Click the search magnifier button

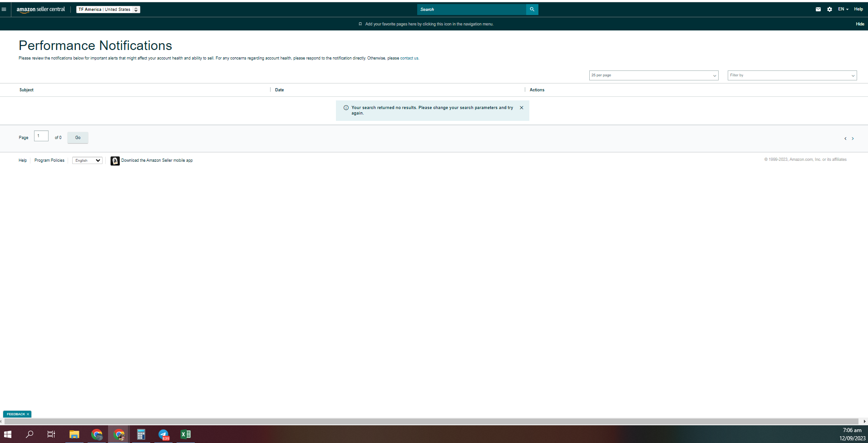pos(532,10)
